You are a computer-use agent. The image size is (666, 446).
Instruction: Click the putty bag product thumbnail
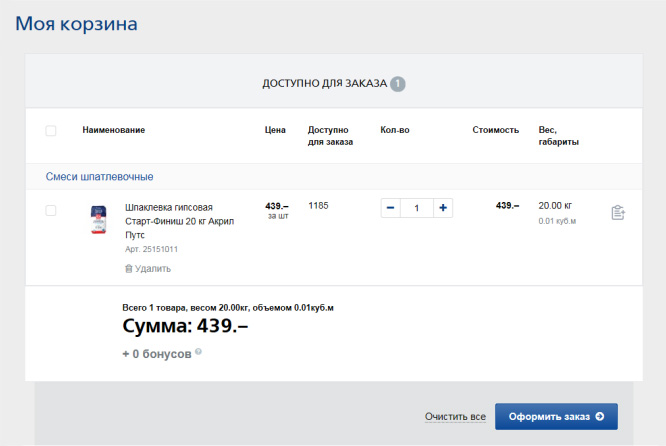click(98, 219)
